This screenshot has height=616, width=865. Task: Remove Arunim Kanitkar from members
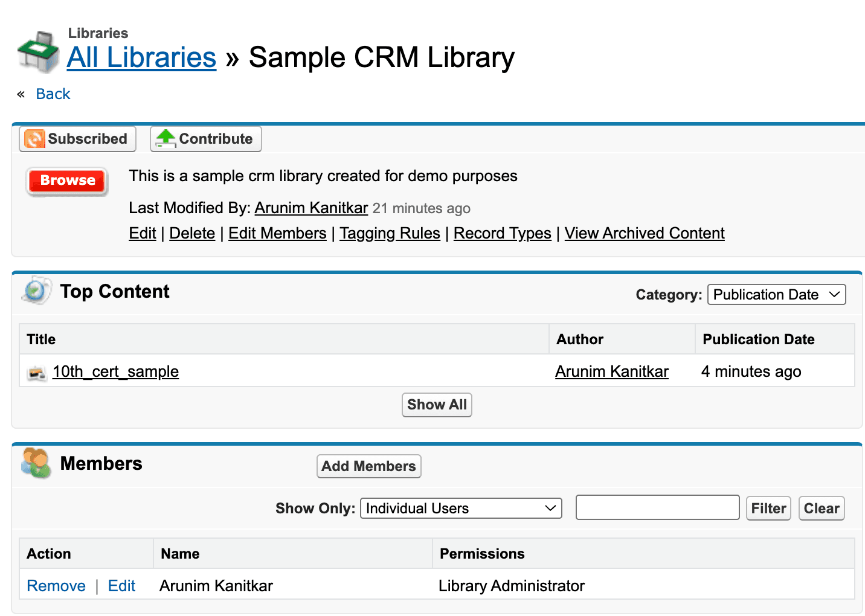56,585
